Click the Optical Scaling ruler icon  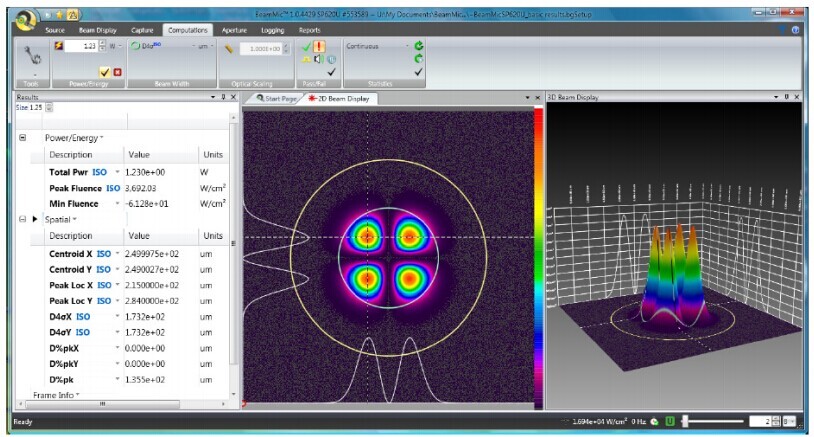[229, 47]
